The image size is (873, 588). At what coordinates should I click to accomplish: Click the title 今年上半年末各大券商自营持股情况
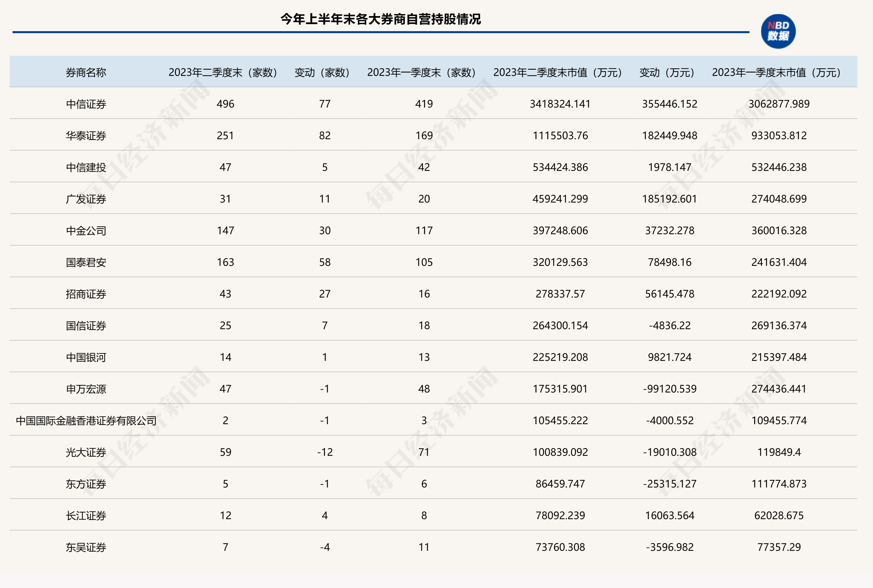(x=381, y=19)
